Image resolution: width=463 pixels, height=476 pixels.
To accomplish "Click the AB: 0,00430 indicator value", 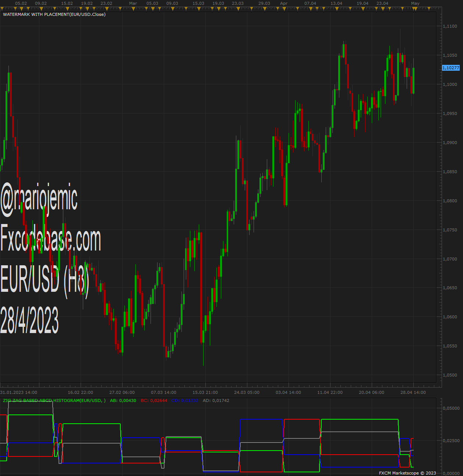I will [x=123, y=400].
